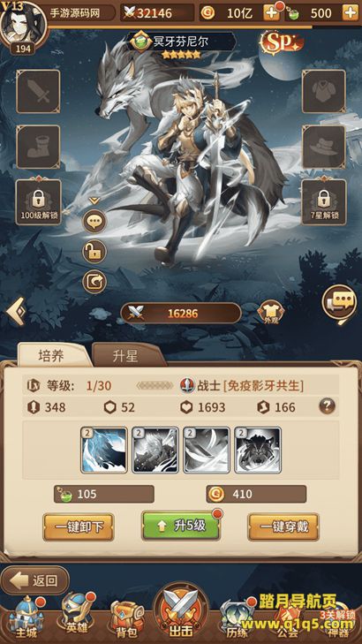
Task: Select the empty hat equipment slot
Action: click(x=324, y=147)
